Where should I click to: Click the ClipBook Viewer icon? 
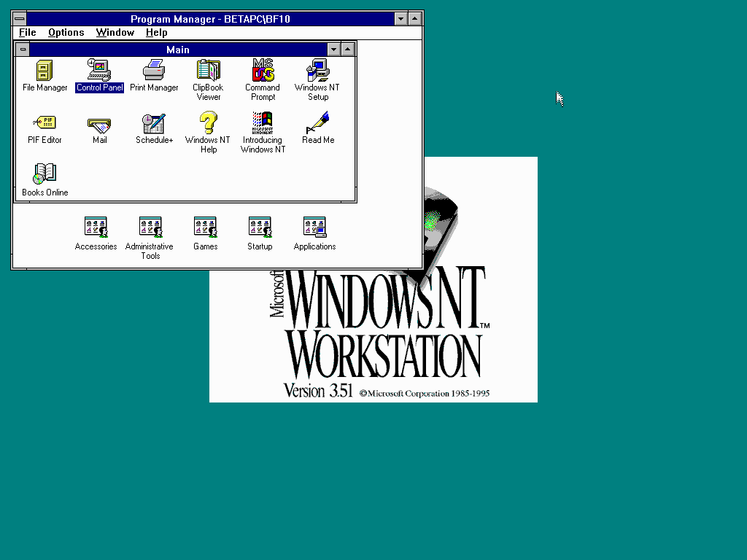pyautogui.click(x=208, y=71)
